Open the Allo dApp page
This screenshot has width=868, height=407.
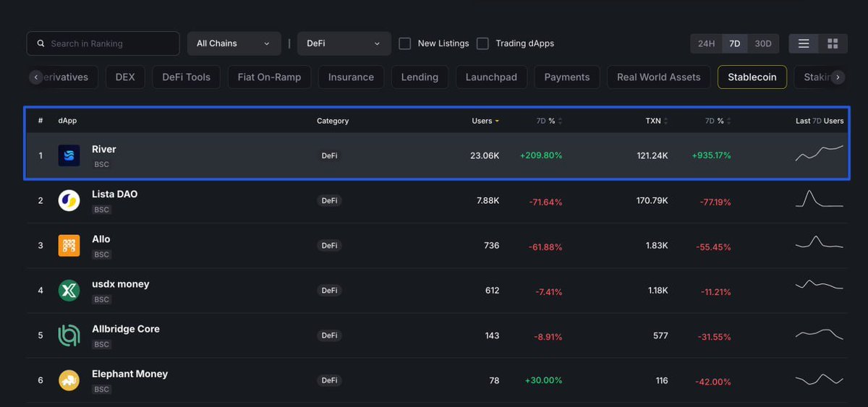click(x=101, y=239)
